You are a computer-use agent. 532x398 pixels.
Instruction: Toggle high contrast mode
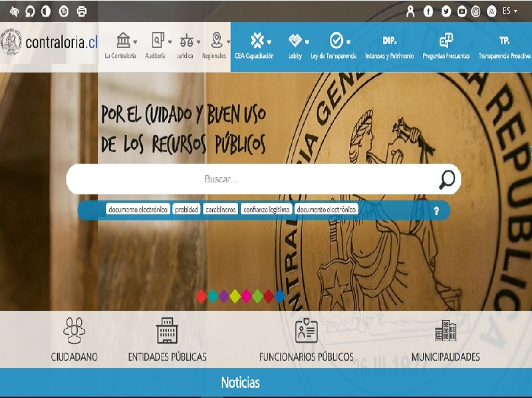(45, 9)
